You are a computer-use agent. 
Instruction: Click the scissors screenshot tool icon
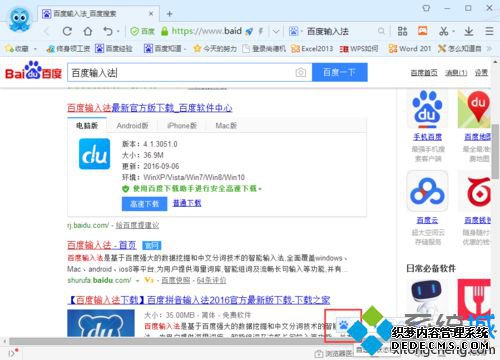443,31
